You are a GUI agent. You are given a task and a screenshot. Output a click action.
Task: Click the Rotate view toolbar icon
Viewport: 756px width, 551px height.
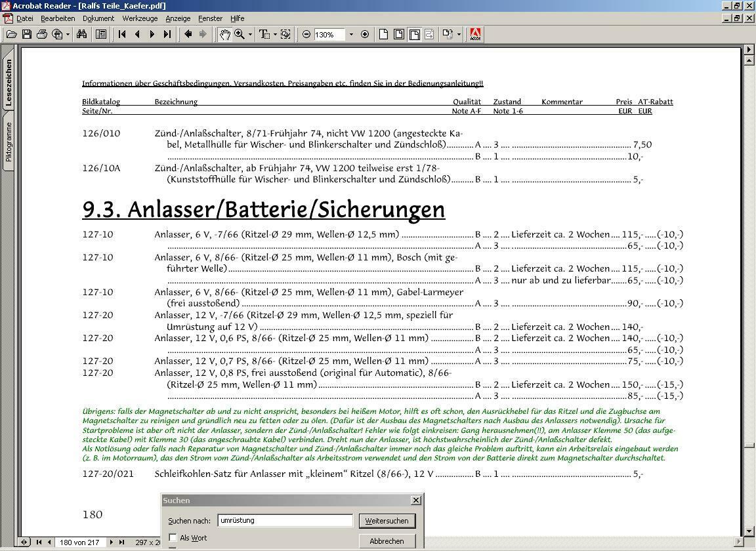pos(448,34)
